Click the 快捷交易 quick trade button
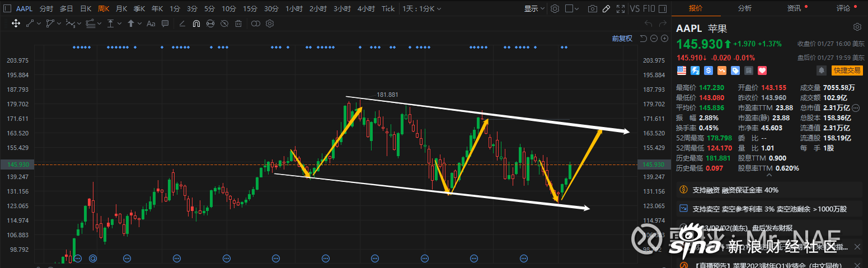Screen dimensions: 868x268 coord(847,70)
